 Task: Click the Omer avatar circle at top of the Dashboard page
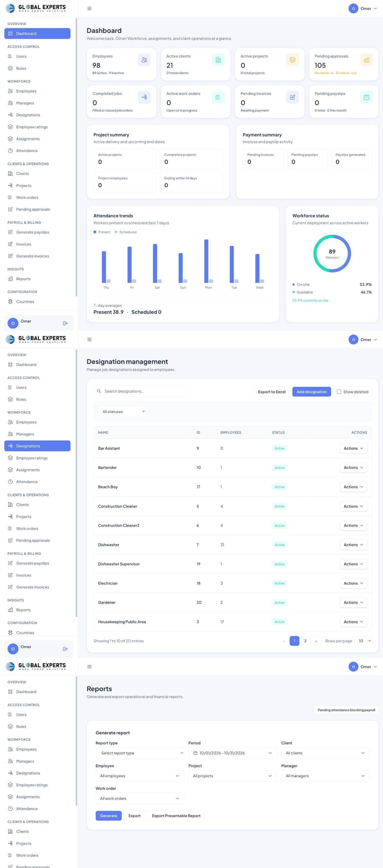tap(353, 9)
